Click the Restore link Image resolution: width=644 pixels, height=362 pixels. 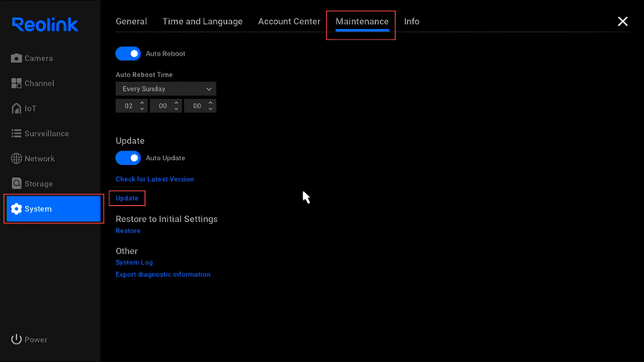tap(128, 231)
